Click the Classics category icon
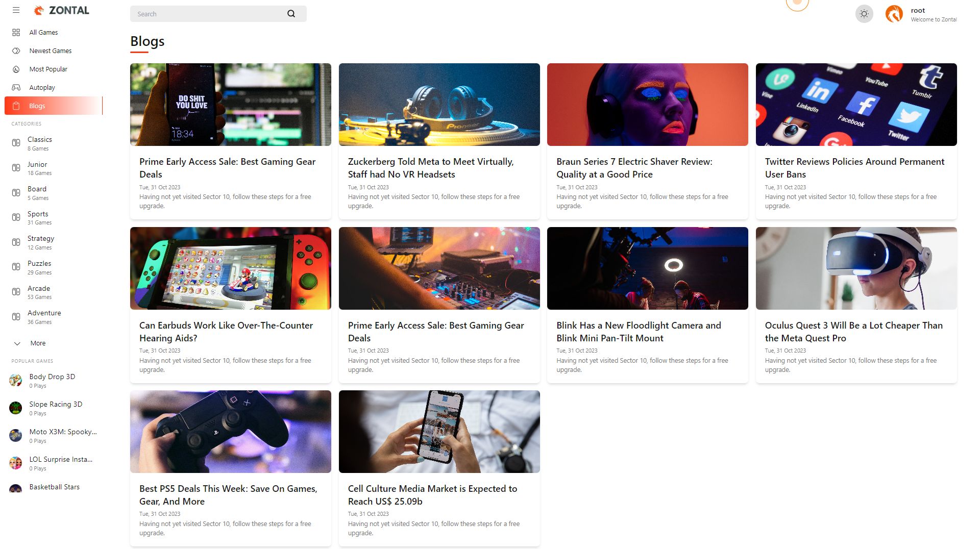The height and width of the screenshot is (549, 980). (16, 143)
